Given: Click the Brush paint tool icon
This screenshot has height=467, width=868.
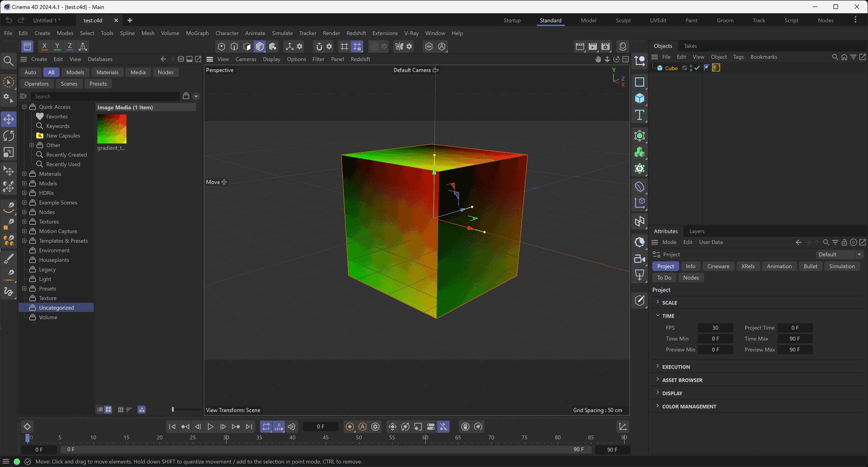Looking at the screenshot, I should pyautogui.click(x=9, y=258).
